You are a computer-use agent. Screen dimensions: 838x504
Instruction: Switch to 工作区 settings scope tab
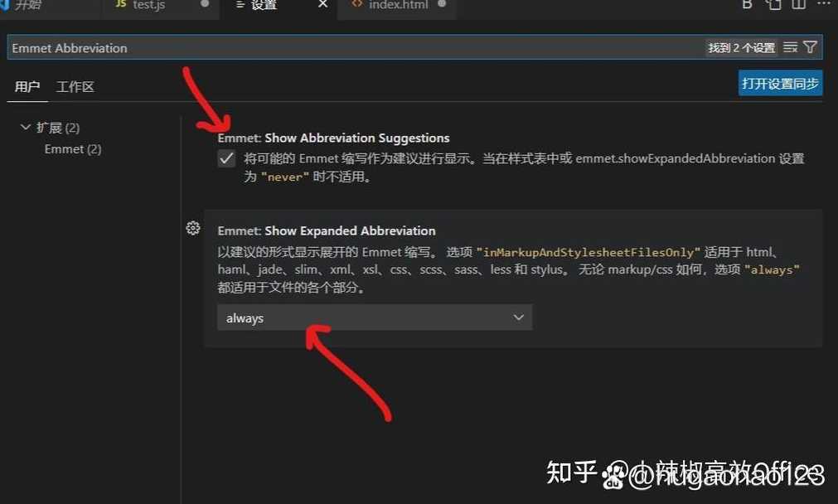[x=75, y=86]
